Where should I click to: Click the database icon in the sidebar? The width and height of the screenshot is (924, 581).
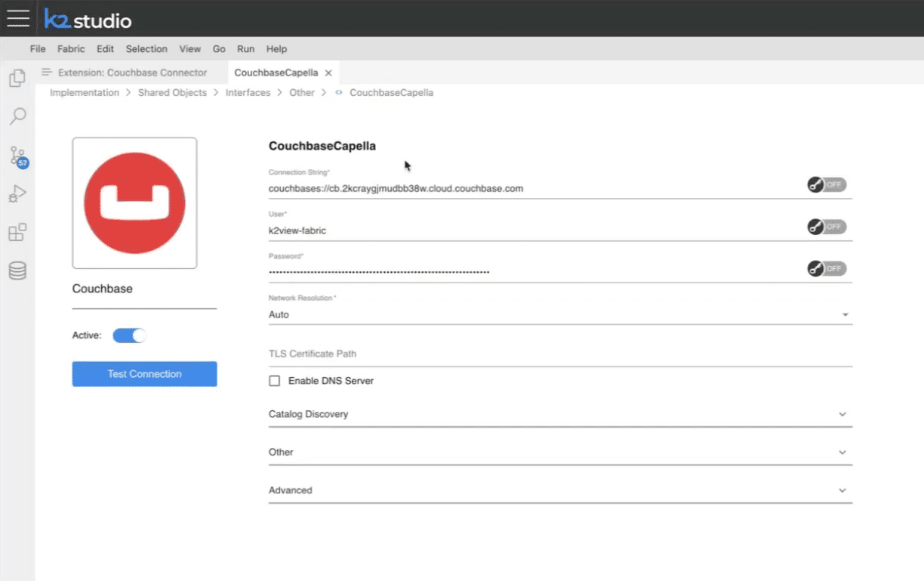16,270
